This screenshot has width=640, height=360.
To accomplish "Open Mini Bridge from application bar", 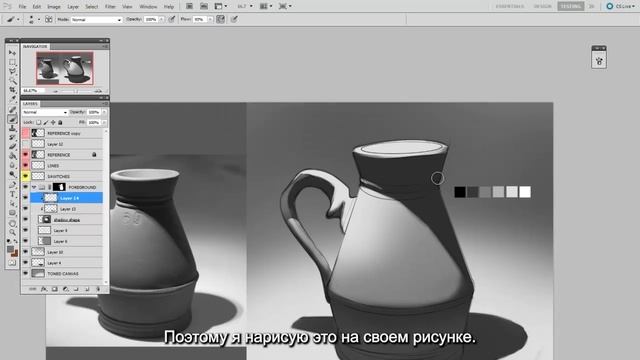I will pos(204,6).
